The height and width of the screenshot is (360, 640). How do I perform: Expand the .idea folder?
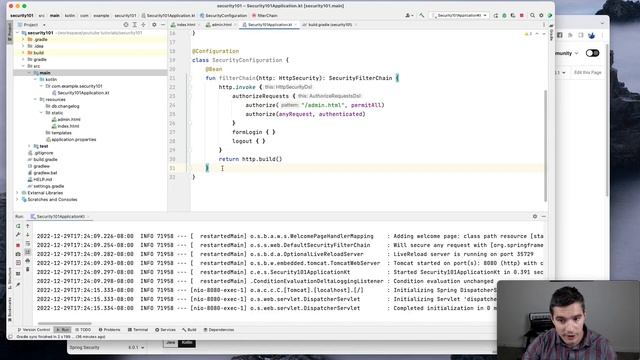tap(23, 46)
